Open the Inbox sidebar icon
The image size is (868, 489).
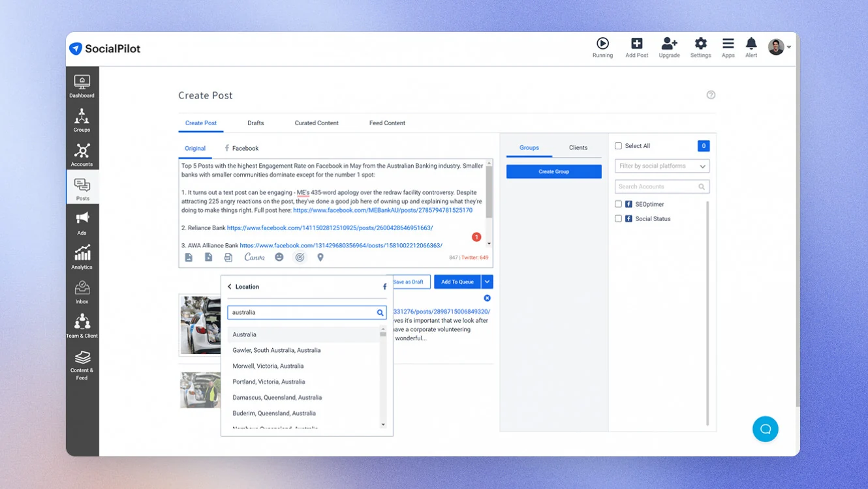(82, 291)
